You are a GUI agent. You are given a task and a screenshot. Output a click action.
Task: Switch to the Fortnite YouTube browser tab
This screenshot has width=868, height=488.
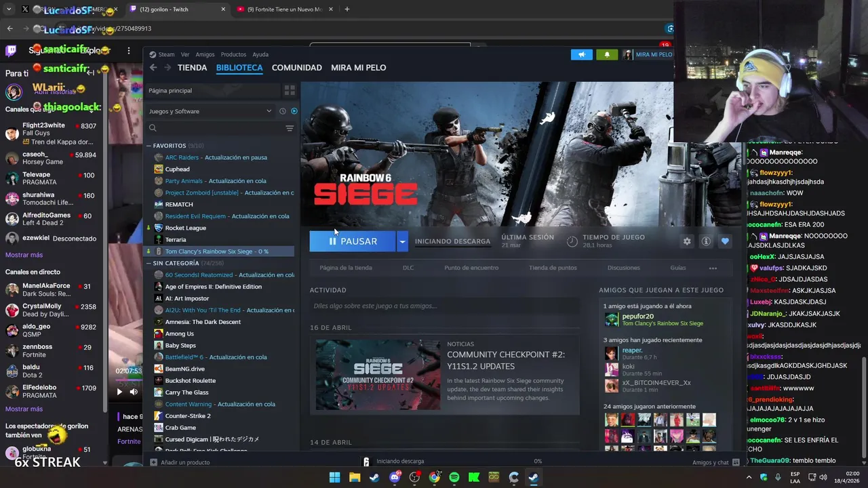(284, 9)
